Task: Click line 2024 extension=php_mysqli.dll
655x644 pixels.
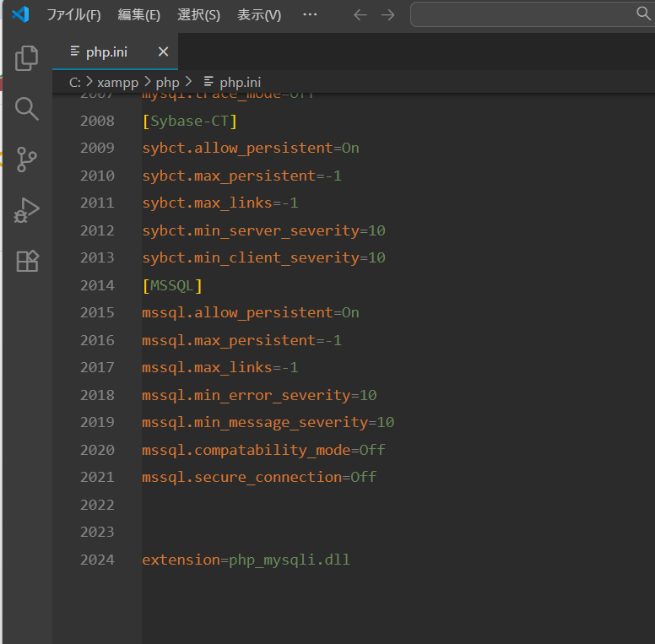Action: (x=246, y=560)
